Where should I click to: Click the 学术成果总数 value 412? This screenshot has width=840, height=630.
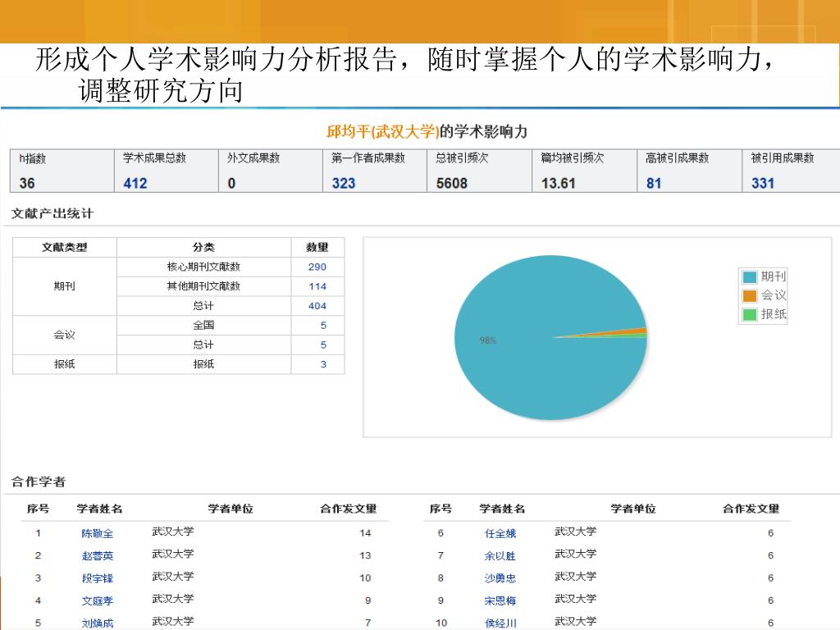pos(135,183)
